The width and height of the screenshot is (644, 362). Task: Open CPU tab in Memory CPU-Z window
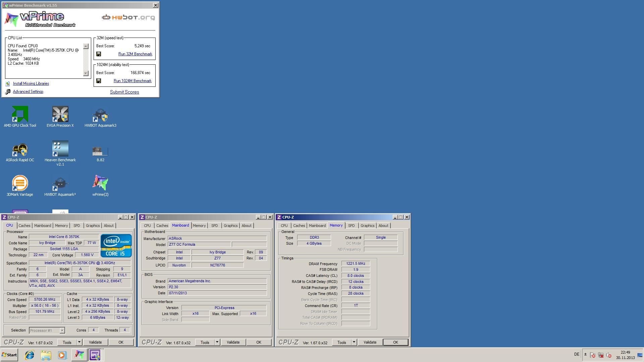284,226
